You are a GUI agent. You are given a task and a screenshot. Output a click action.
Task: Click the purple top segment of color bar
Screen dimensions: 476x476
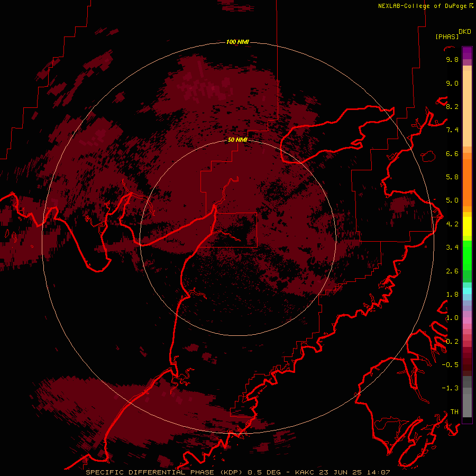(467, 53)
